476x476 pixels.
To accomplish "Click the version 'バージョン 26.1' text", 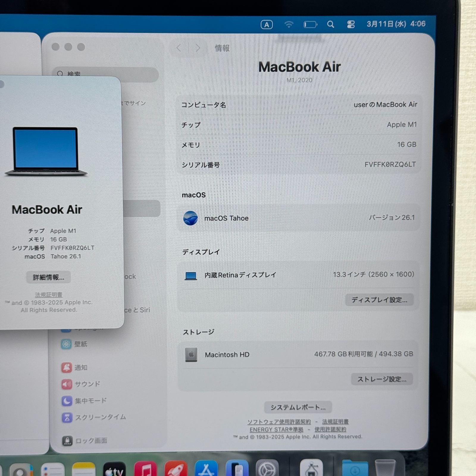I will [x=392, y=217].
